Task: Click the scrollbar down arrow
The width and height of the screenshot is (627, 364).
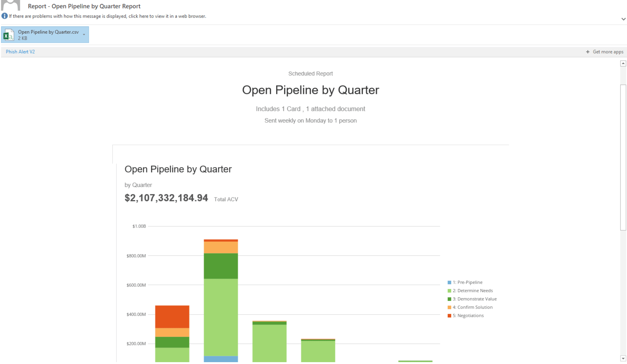Action: [x=623, y=358]
